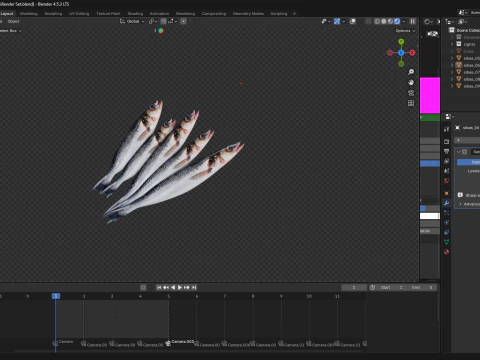Select the Cube object in outliner
The width and height of the screenshot is (480, 360).
click(468, 51)
